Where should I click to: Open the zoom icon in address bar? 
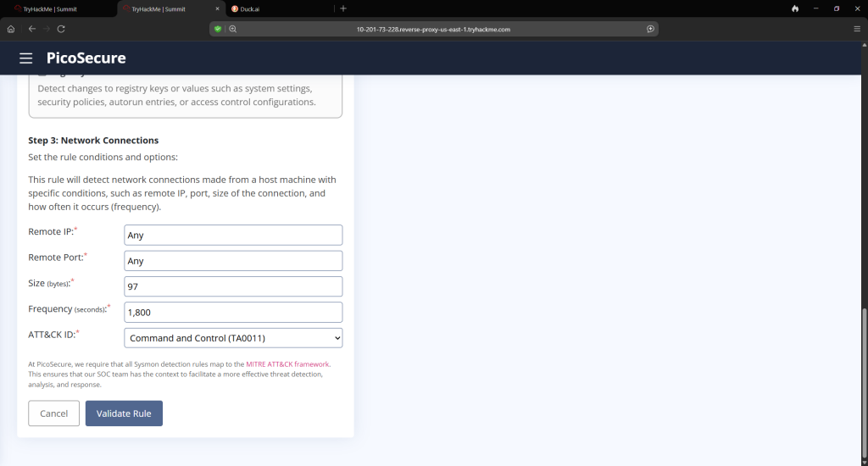[232, 29]
